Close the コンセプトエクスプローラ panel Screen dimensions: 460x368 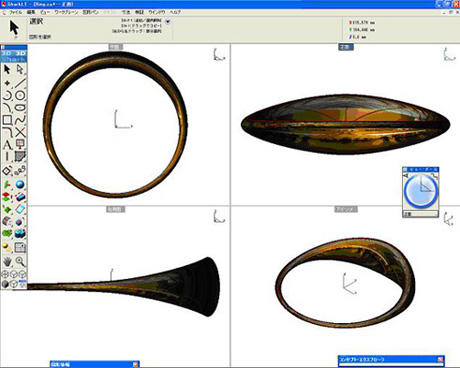[440, 359]
